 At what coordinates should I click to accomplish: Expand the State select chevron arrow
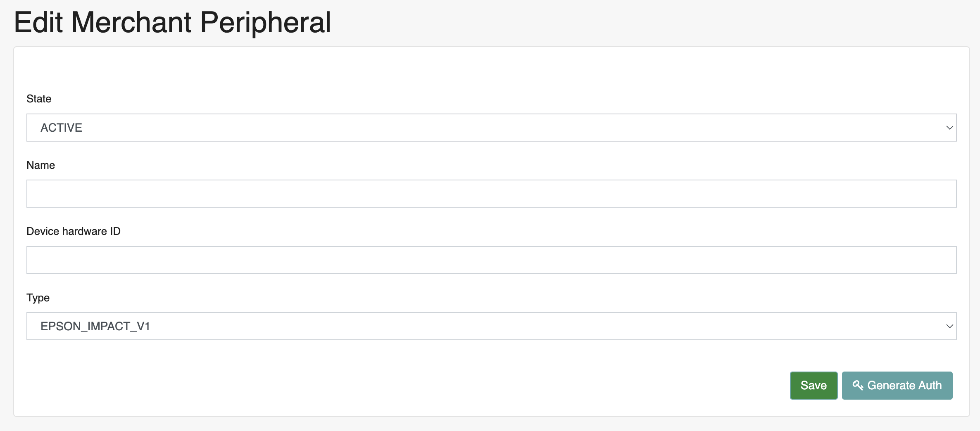(949, 128)
